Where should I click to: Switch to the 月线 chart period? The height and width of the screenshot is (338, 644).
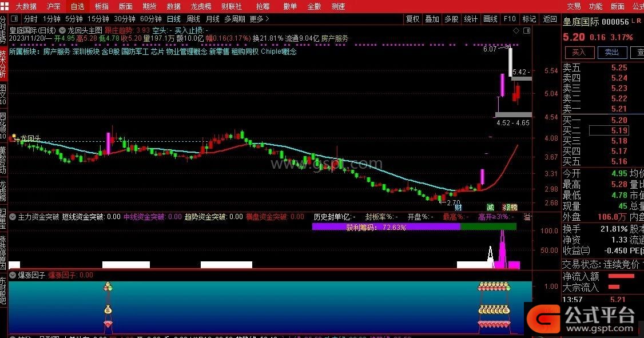click(x=212, y=19)
